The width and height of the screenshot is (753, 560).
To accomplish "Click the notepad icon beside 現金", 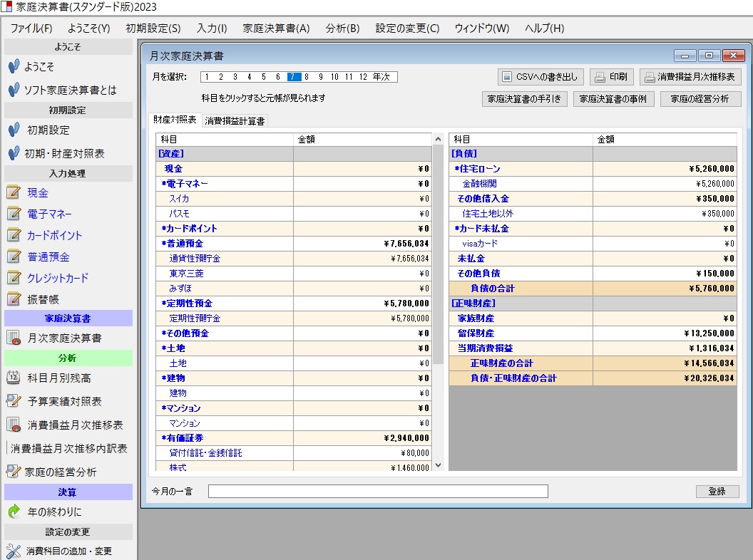I will coord(13,192).
